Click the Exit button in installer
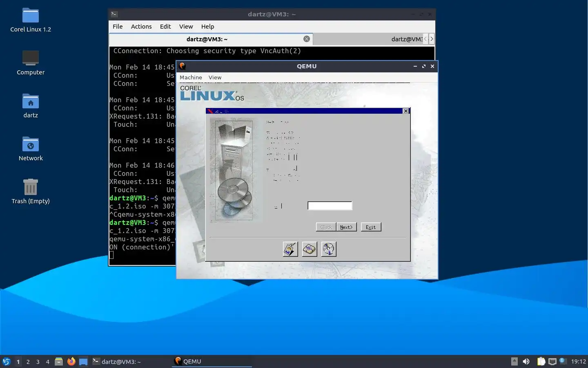The image size is (588, 368). click(x=371, y=227)
